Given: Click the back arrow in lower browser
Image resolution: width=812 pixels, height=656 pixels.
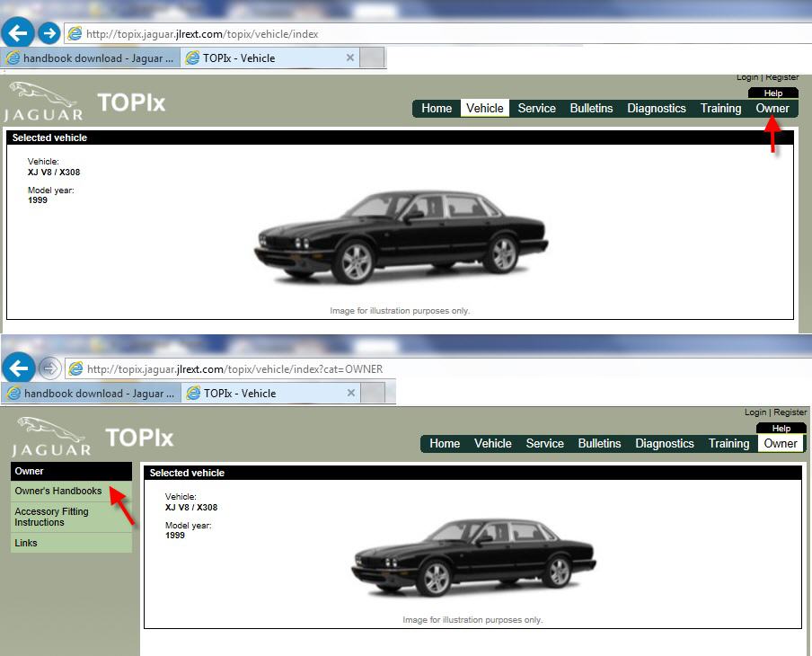Looking at the screenshot, I should (x=19, y=368).
